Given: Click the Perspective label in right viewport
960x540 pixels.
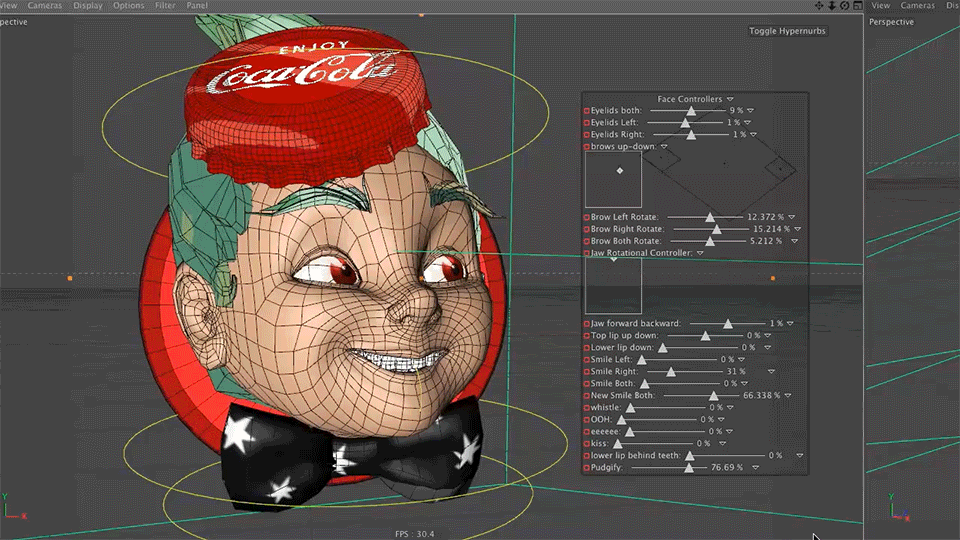Looking at the screenshot, I should coord(891,22).
